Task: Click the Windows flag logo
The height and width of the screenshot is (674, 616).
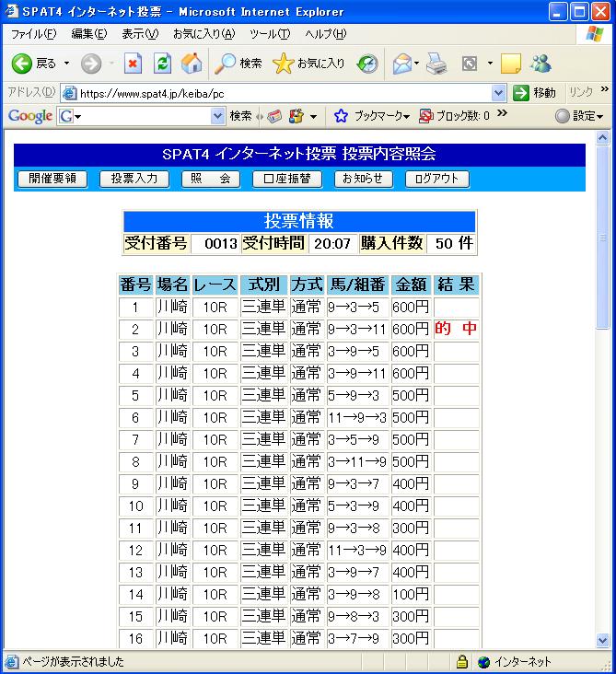Action: click(x=595, y=34)
